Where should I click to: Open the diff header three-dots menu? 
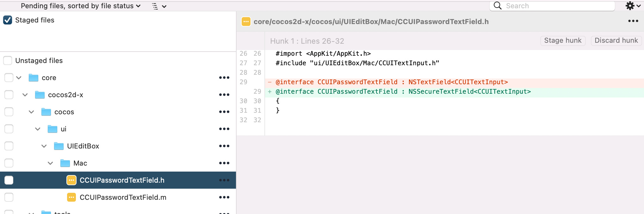(x=633, y=21)
